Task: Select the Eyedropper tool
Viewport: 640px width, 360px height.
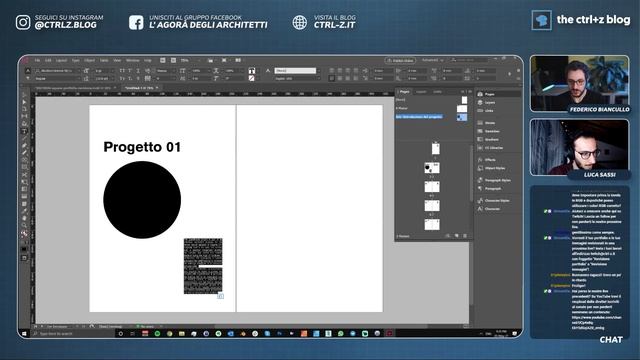Action: pyautogui.click(x=24, y=211)
